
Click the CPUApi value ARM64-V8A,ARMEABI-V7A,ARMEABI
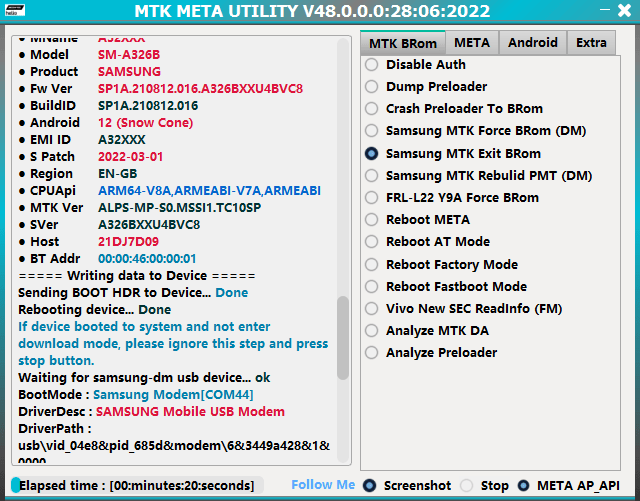point(209,191)
